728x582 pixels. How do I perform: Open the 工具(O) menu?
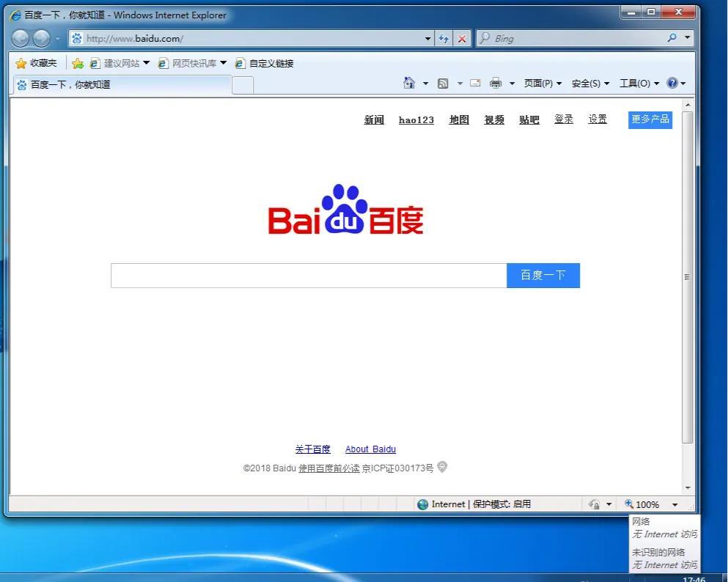[x=639, y=84]
